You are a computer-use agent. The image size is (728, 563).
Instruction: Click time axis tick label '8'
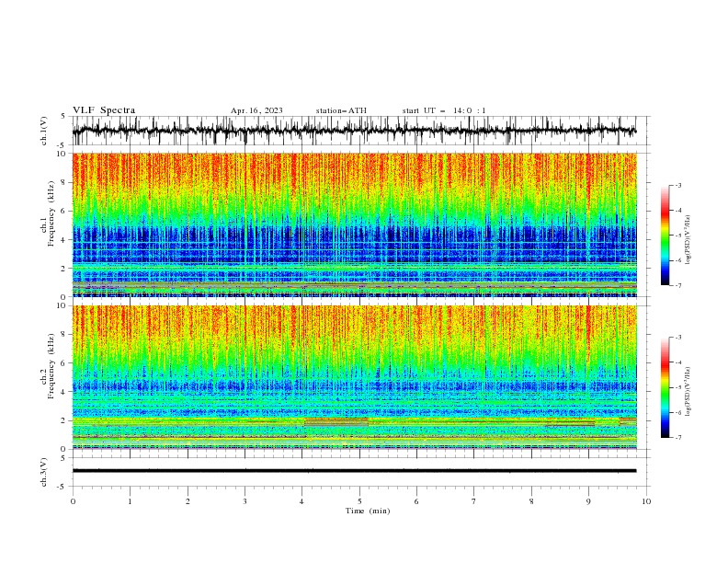(531, 501)
